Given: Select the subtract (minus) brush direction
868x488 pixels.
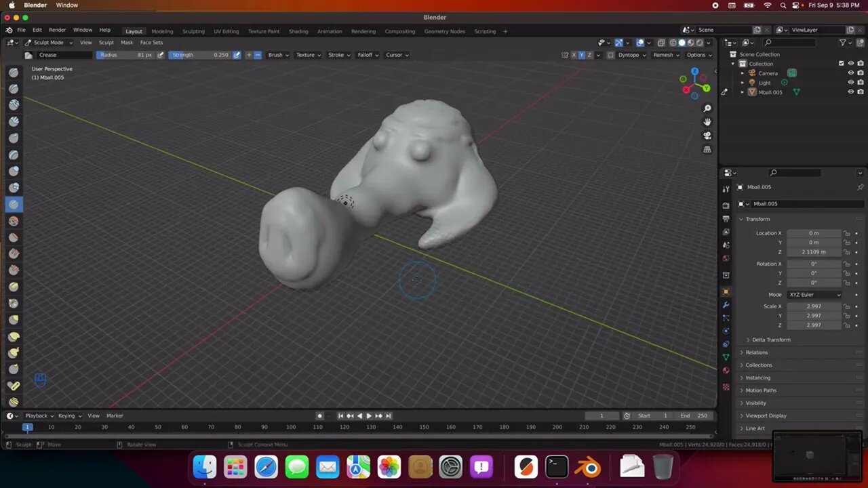Looking at the screenshot, I should click(258, 55).
